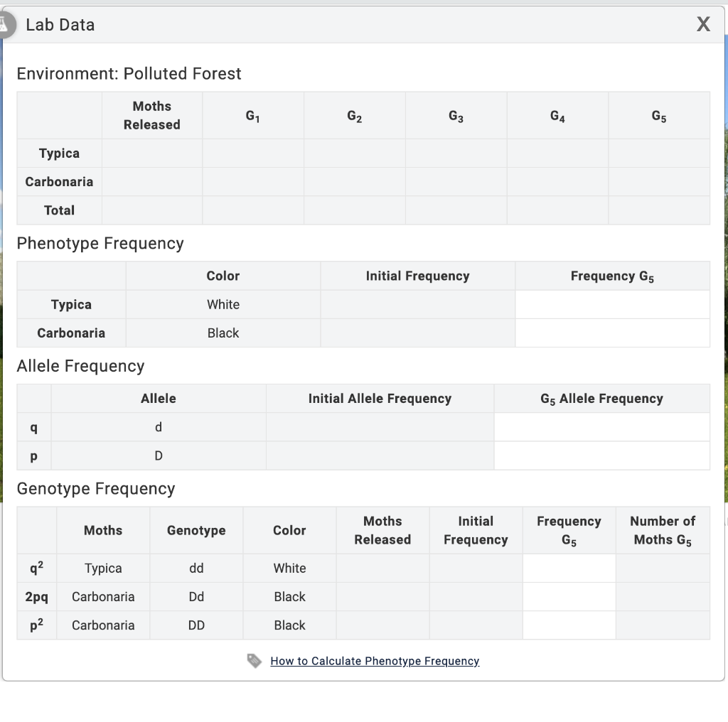Click the G2 column header
The image size is (728, 722).
[x=354, y=116]
